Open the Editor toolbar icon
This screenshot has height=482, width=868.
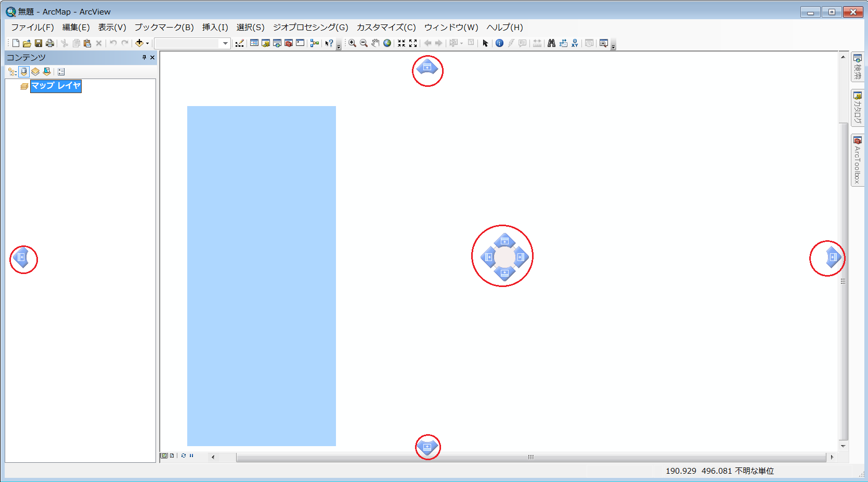click(239, 43)
